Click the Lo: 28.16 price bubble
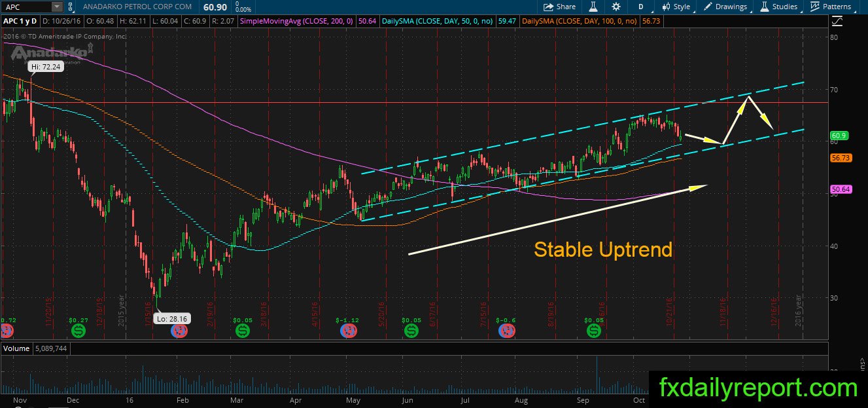 [173, 318]
